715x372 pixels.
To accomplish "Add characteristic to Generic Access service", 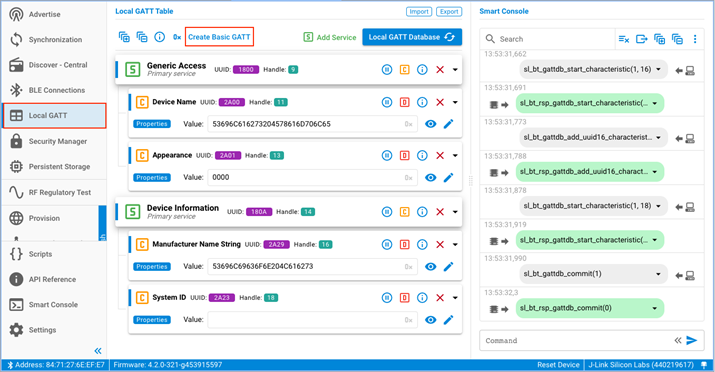I will coord(404,70).
